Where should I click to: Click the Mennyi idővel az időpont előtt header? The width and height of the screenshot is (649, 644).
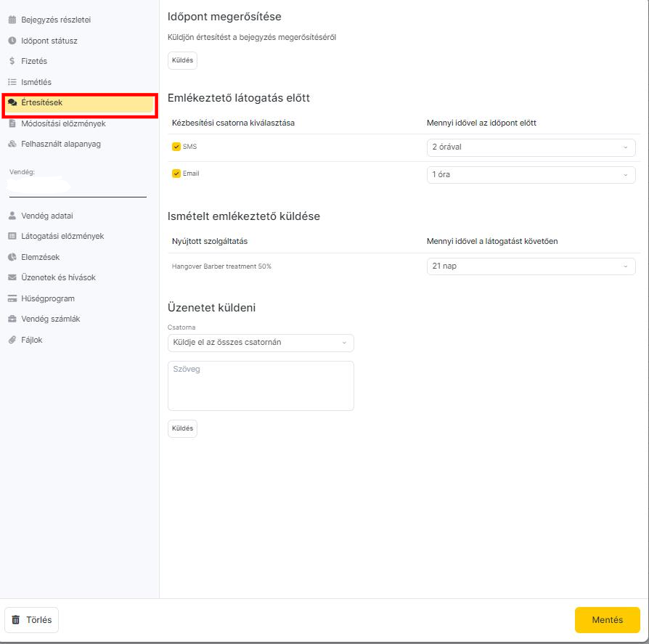tap(481, 123)
